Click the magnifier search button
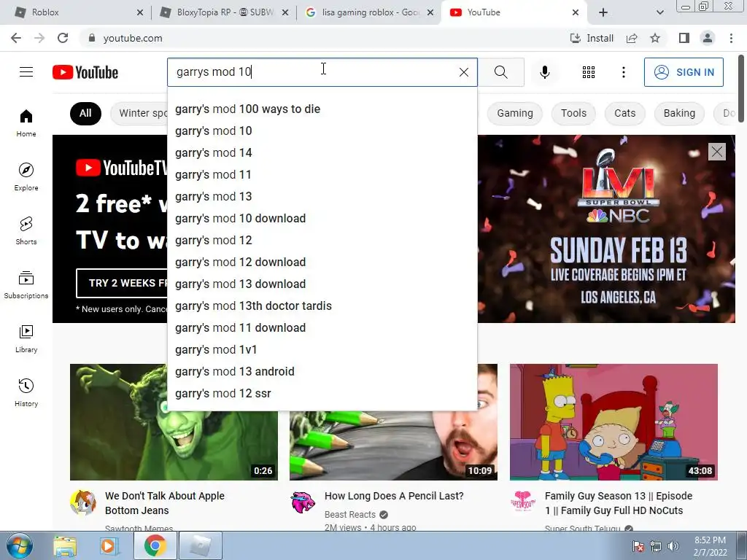The image size is (747, 560). pos(500,72)
